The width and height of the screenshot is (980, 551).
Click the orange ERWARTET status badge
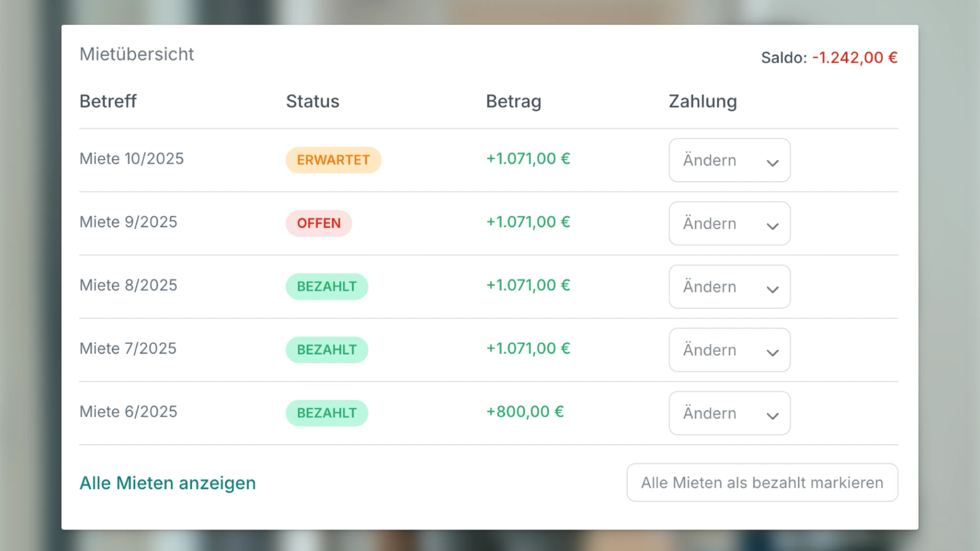tap(333, 160)
